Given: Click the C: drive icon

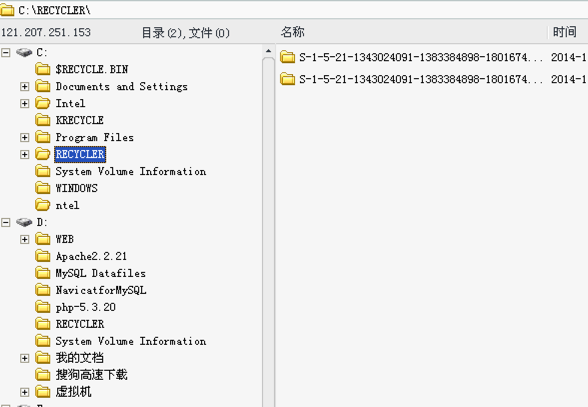Looking at the screenshot, I should coord(24,52).
